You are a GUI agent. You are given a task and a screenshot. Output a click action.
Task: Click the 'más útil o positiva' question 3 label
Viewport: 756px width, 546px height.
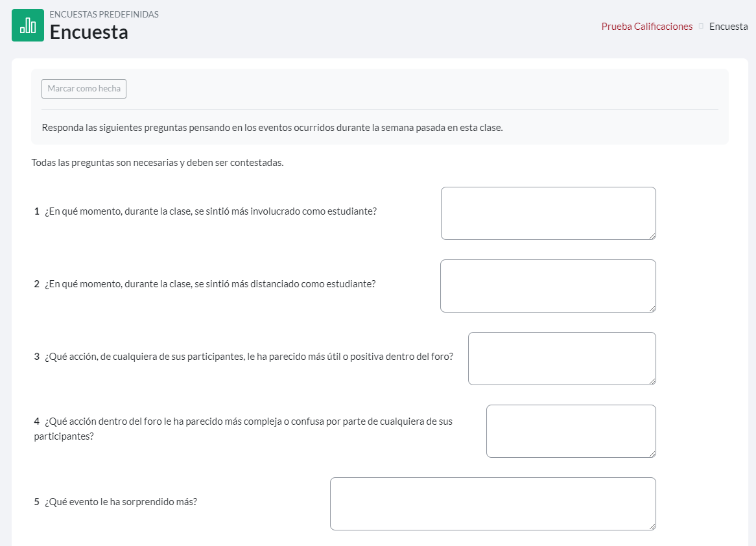pyautogui.click(x=248, y=357)
